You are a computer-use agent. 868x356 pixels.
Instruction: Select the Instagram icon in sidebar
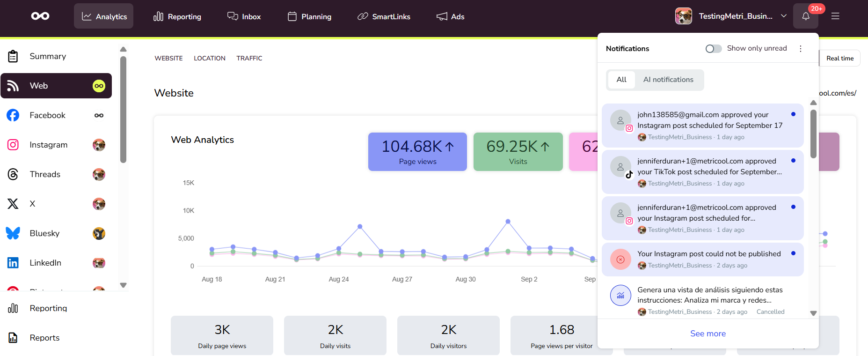tap(13, 145)
